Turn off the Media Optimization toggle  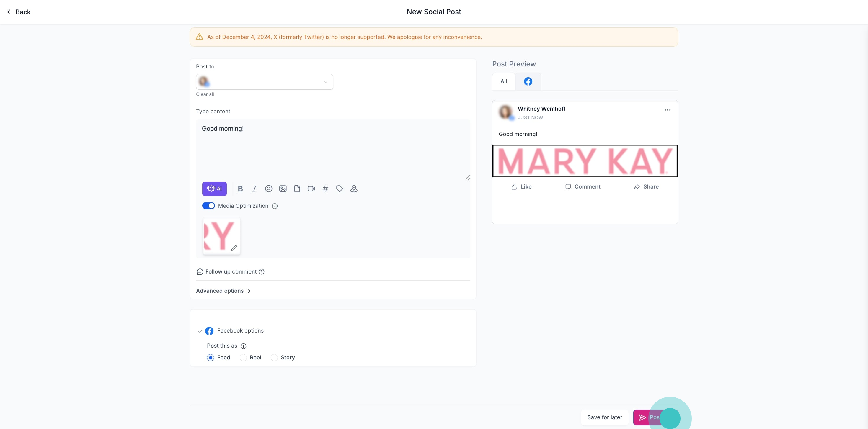tap(208, 206)
